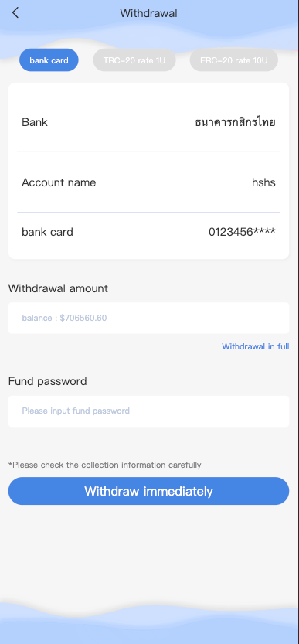This screenshot has width=299, height=644.
Task: Select the Thai bank name value
Action: [x=236, y=122]
